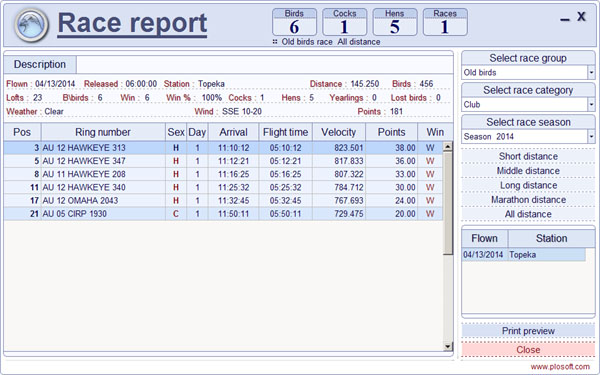Open Print preview

pyautogui.click(x=528, y=331)
